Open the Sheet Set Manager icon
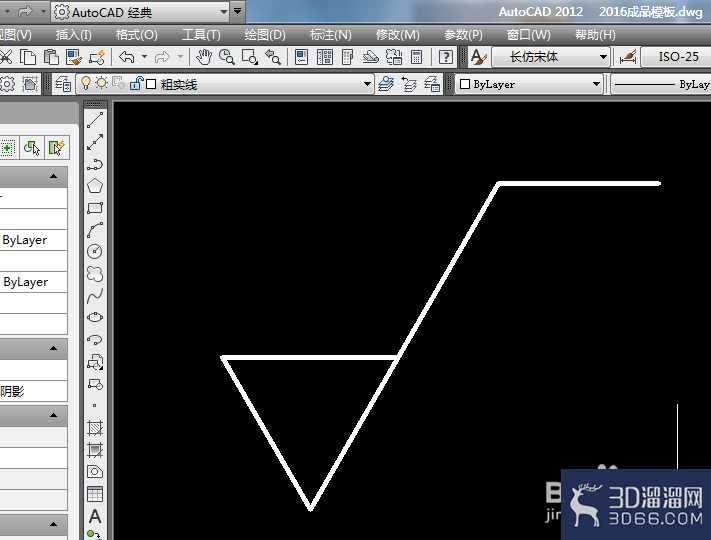This screenshot has width=711, height=540. [370, 57]
